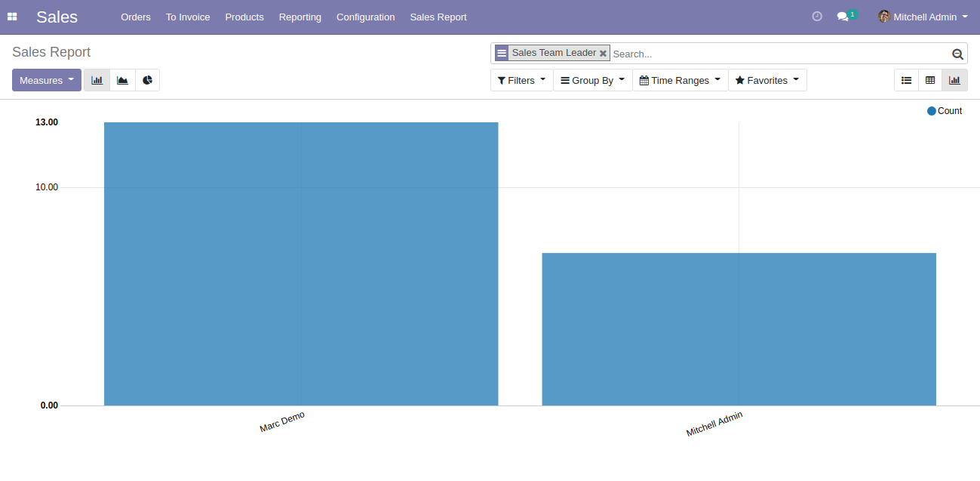Open the pivot table view

pyautogui.click(x=930, y=80)
